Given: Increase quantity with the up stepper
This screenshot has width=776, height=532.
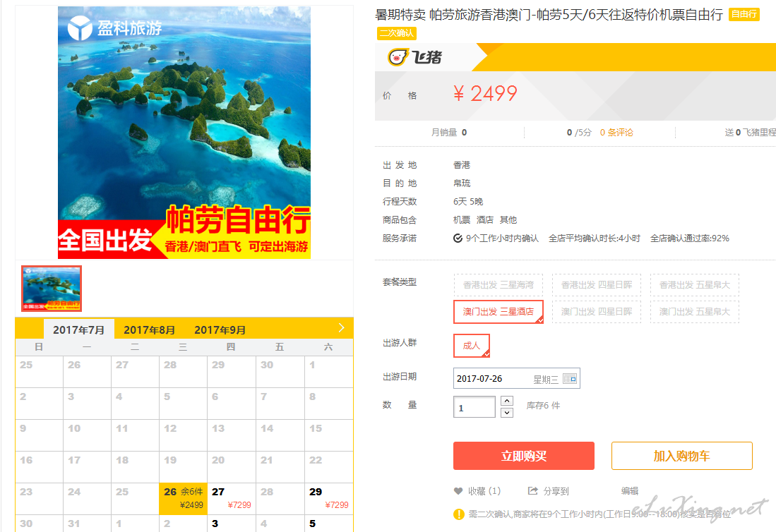Looking at the screenshot, I should click(x=507, y=401).
